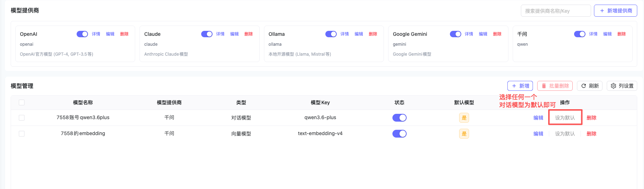Click 删除 on the Claude card
Screen dimensions: 644x189
tap(249, 34)
